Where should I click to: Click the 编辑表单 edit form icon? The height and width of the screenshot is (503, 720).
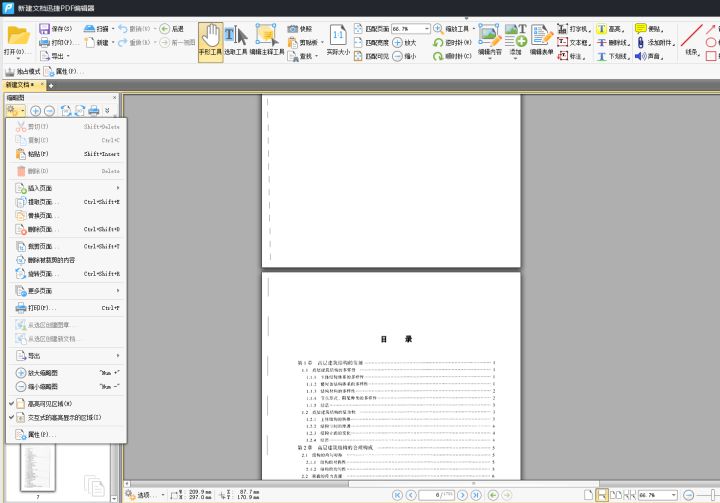click(542, 39)
